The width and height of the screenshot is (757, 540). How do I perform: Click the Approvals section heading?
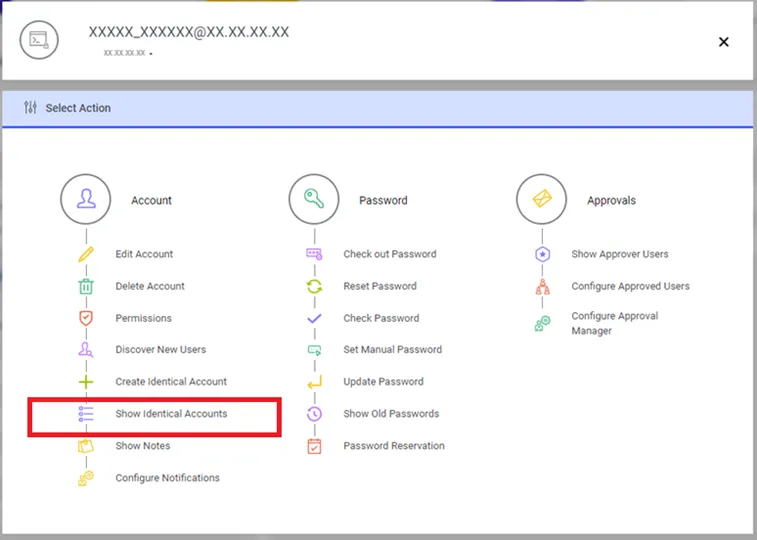pos(611,200)
